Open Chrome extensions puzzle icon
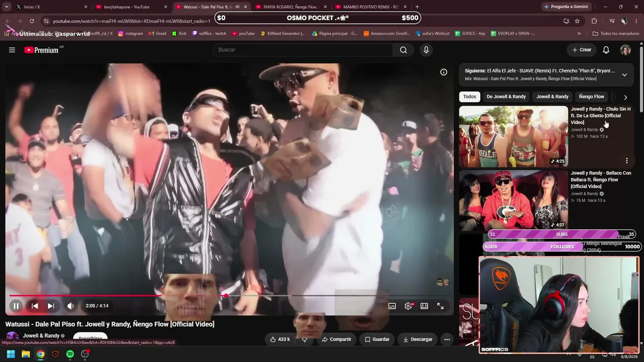 click(x=594, y=21)
